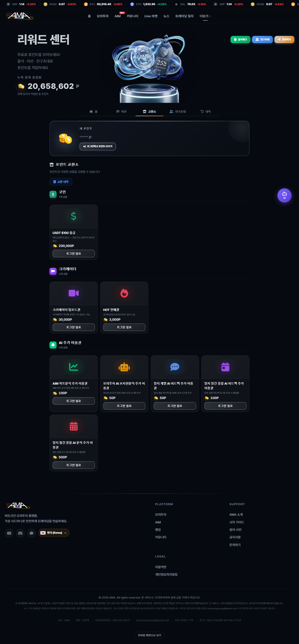The image size is (299, 644).
Task: Open the chat bubble social icon in footer
Action: click(x=32, y=533)
